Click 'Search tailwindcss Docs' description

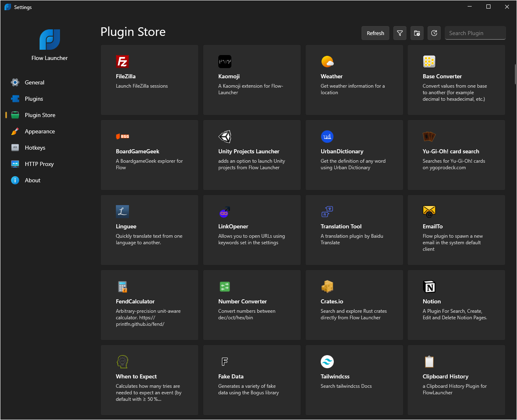pyautogui.click(x=346, y=386)
